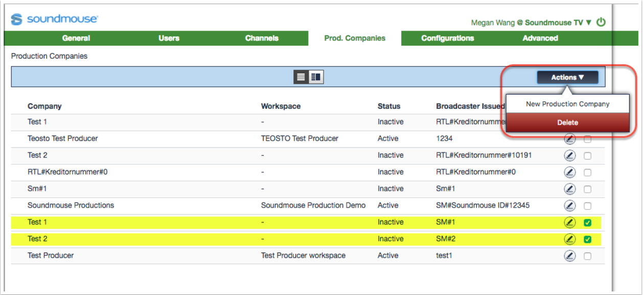Tick checkbox for company RTL#Kreditornummer#0
The width and height of the screenshot is (644, 295).
pyautogui.click(x=588, y=173)
